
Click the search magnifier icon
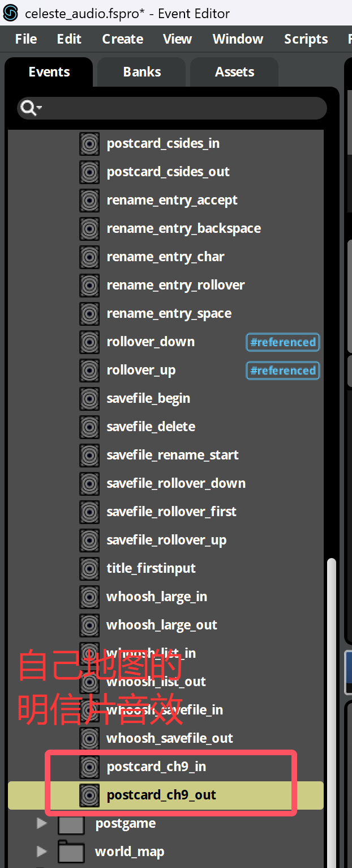click(26, 108)
